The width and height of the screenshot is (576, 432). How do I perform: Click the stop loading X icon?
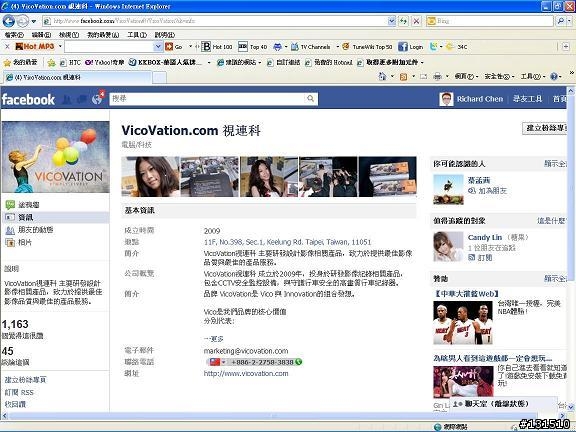coord(416,21)
